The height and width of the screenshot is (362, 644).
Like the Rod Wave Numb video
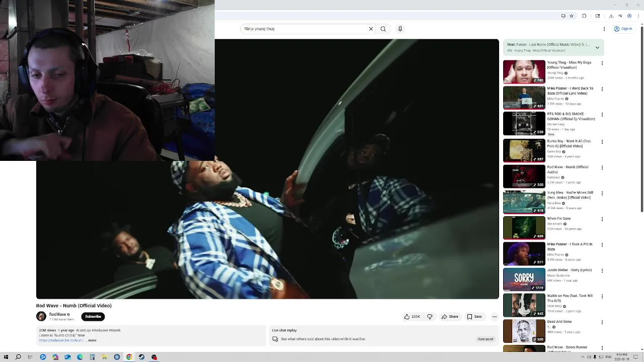pyautogui.click(x=412, y=317)
